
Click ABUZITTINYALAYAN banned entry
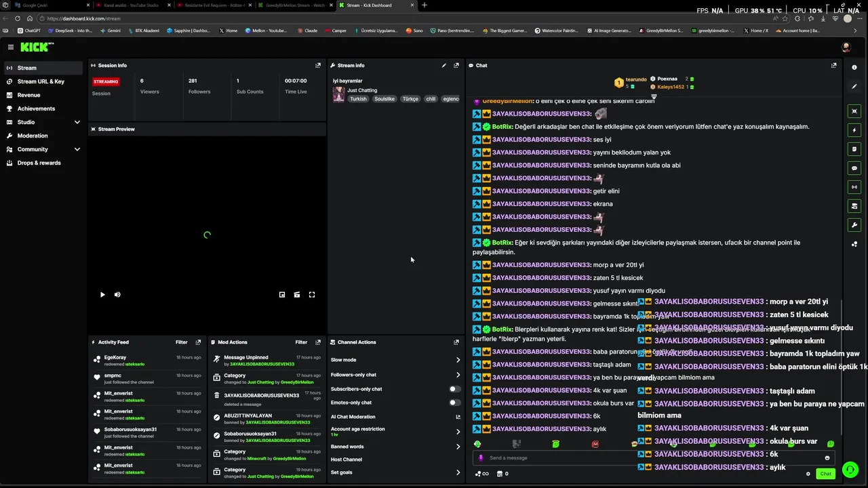click(x=267, y=419)
